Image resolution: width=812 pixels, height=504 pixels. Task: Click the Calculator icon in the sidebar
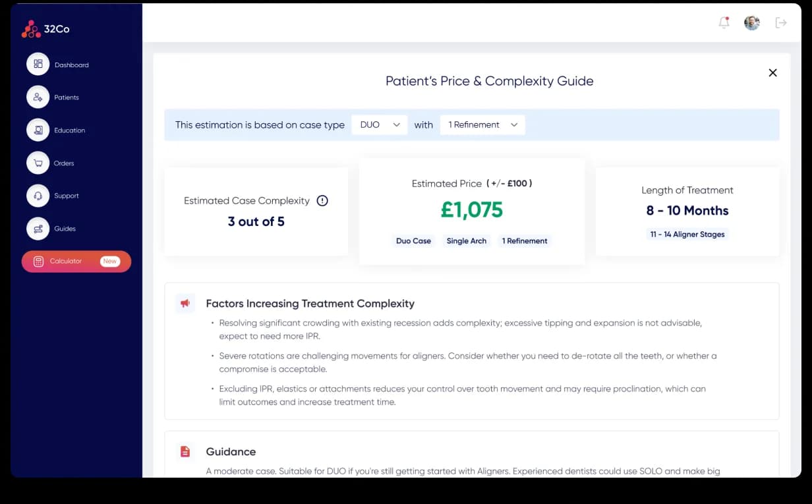tap(38, 262)
